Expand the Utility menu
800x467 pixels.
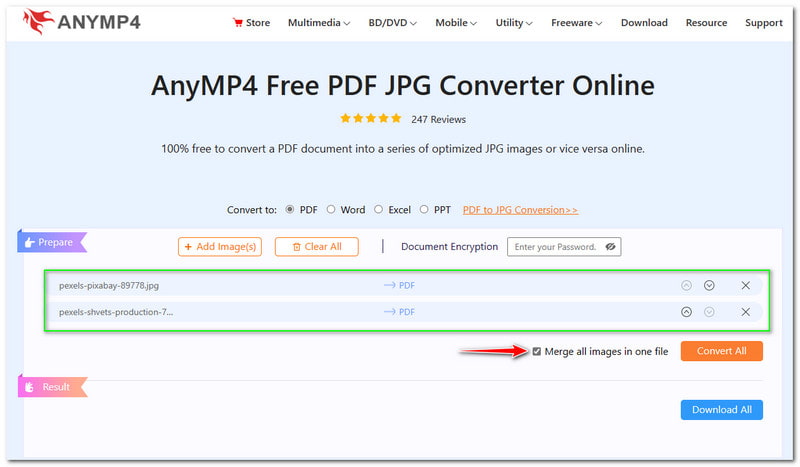click(x=514, y=22)
